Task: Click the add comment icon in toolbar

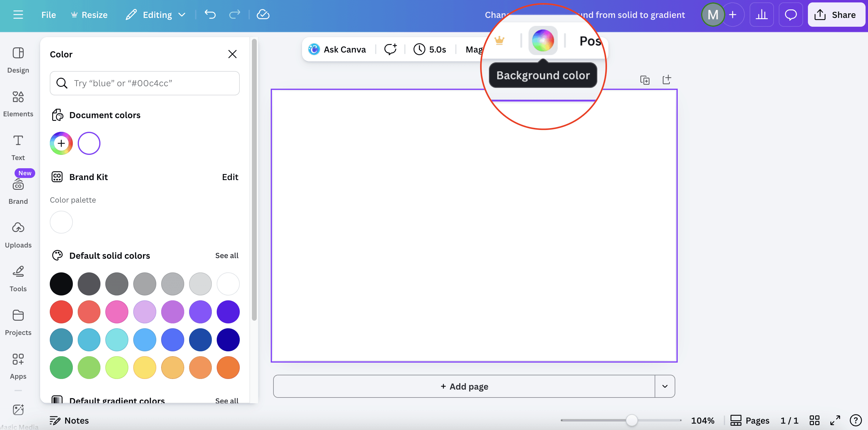Action: point(390,49)
